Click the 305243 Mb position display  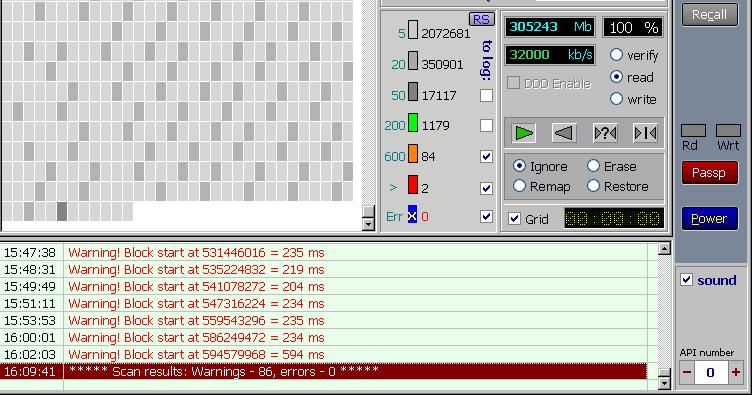(550, 27)
